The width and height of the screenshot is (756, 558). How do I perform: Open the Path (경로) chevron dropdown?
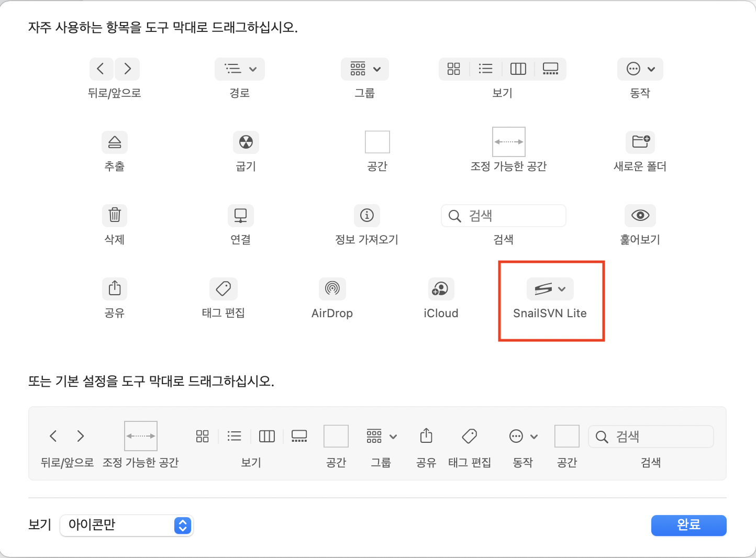click(253, 69)
